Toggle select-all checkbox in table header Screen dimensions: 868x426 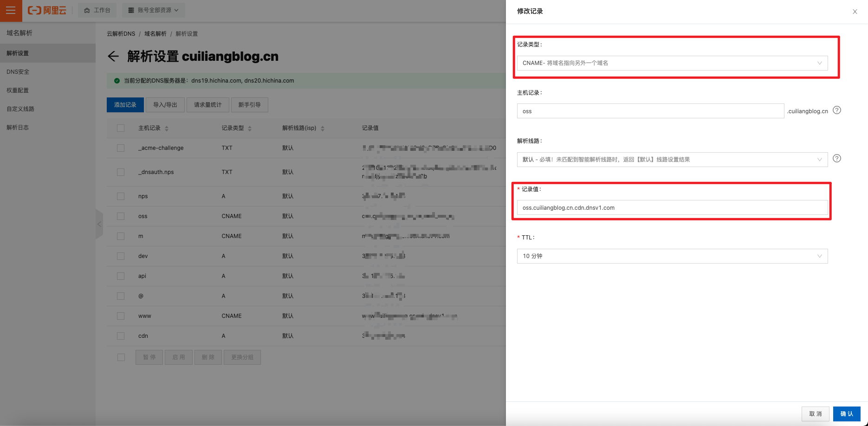pos(121,128)
